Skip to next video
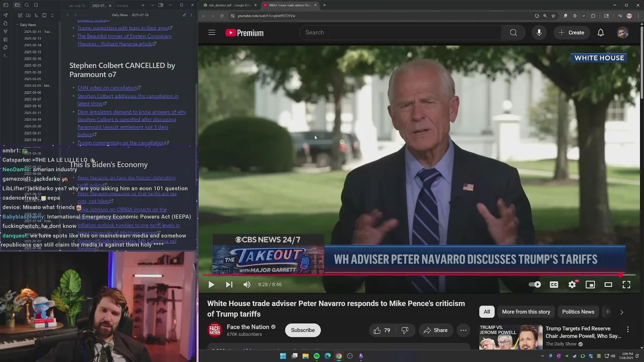Image resolution: width=644 pixels, height=362 pixels. 229,285
